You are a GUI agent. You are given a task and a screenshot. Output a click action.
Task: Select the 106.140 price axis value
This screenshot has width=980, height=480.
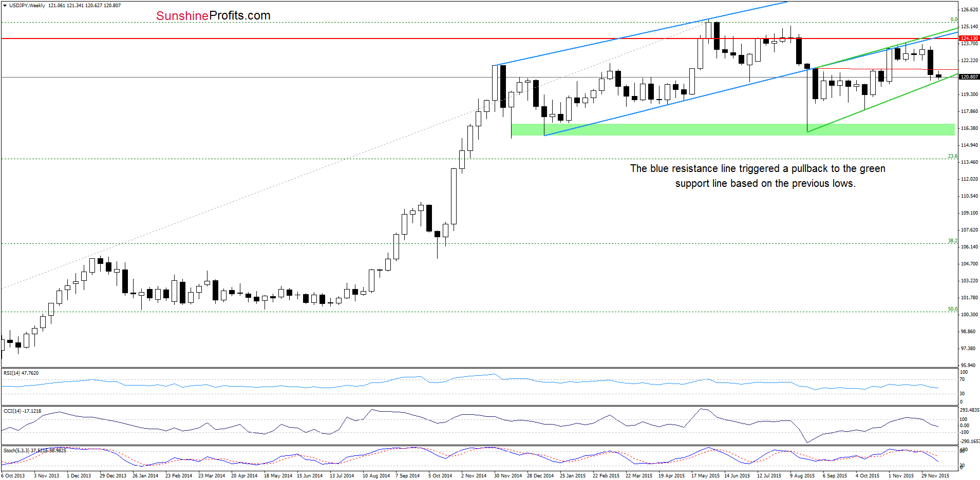(969, 247)
